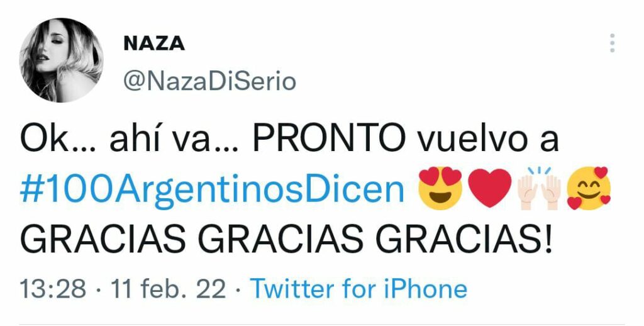Click the 13:28 timestamp
Viewport: 644px width, 326px height.
pyautogui.click(x=53, y=289)
